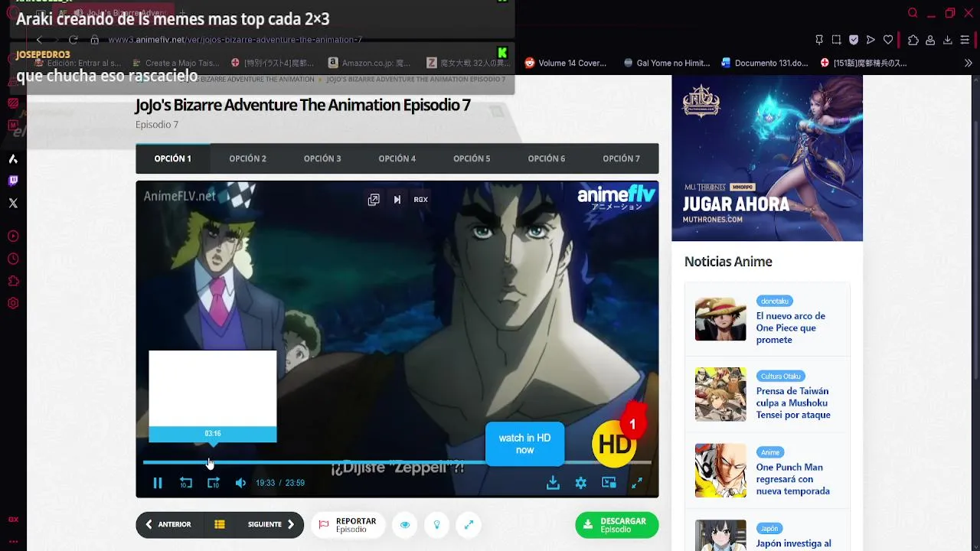Open Japón investiga al news article
980x551 pixels.
(794, 544)
